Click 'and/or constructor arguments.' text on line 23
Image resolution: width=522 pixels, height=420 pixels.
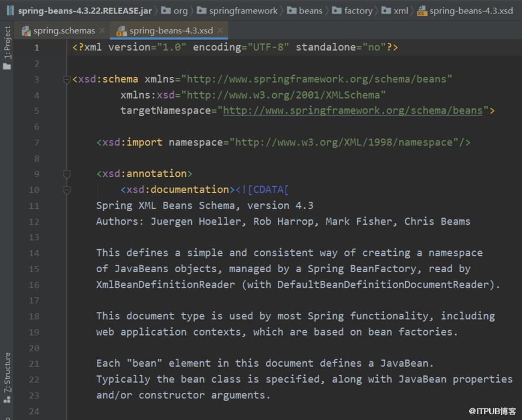(x=184, y=395)
